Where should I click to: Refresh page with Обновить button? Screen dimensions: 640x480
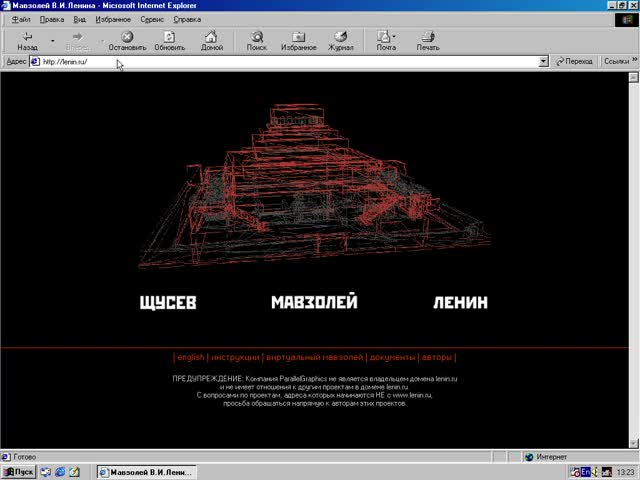coord(169,41)
